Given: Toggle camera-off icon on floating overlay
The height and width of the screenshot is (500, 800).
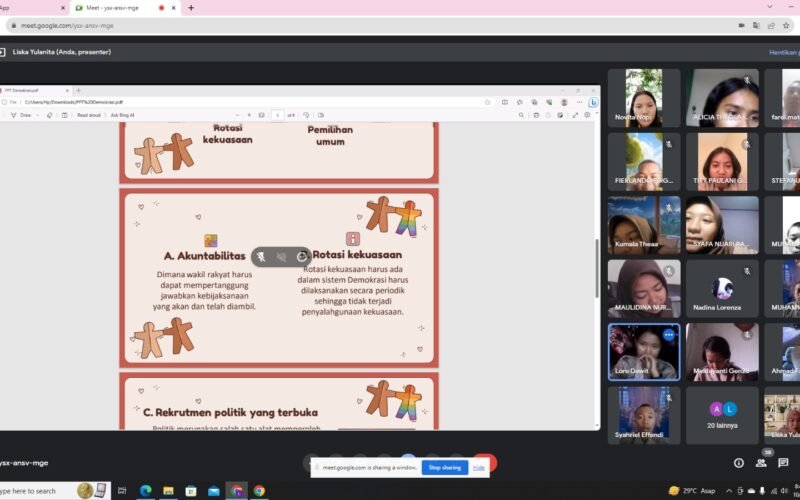Looking at the screenshot, I should tap(281, 257).
